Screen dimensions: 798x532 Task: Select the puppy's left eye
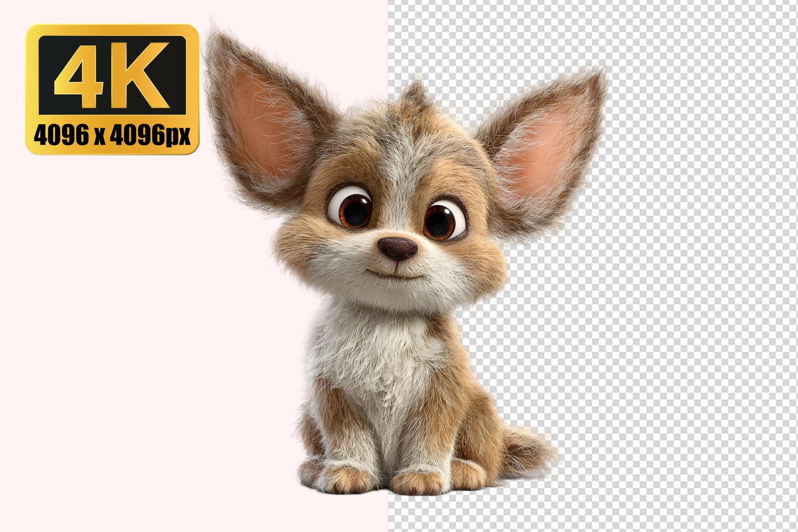(x=350, y=207)
